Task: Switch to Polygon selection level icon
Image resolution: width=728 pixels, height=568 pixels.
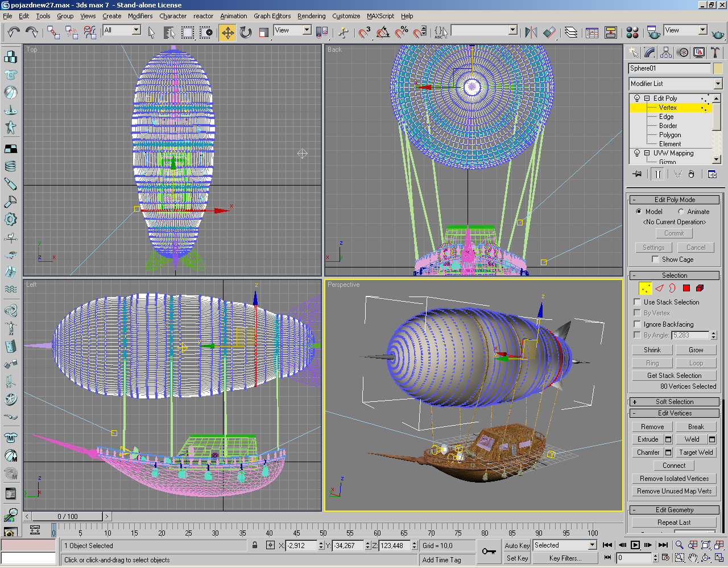Action: click(686, 289)
